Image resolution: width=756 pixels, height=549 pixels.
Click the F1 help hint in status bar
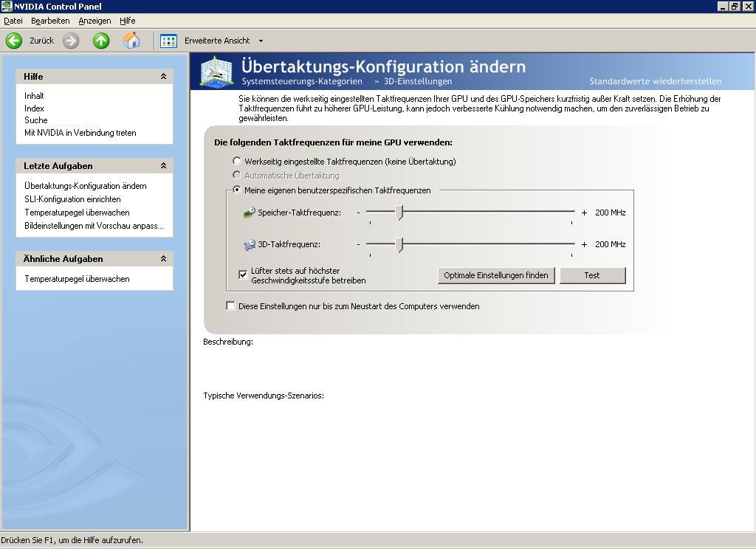click(x=72, y=540)
